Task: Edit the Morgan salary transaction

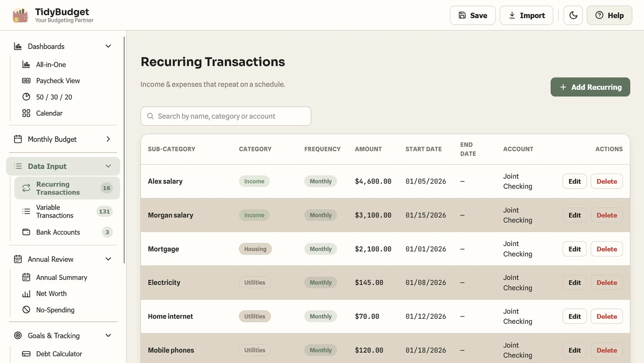Action: click(575, 215)
